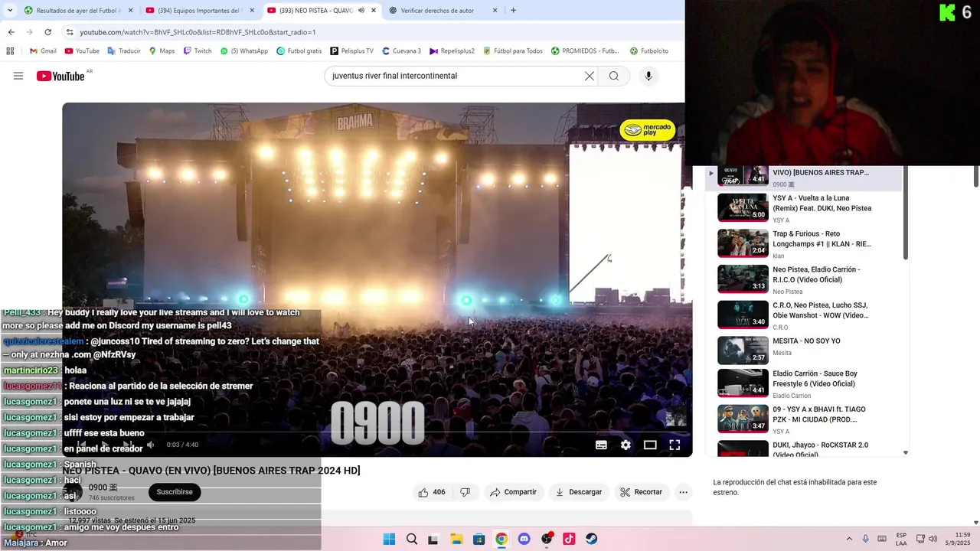Click the magnifier search button
This screenshot has height=551, width=980.
[x=614, y=76]
